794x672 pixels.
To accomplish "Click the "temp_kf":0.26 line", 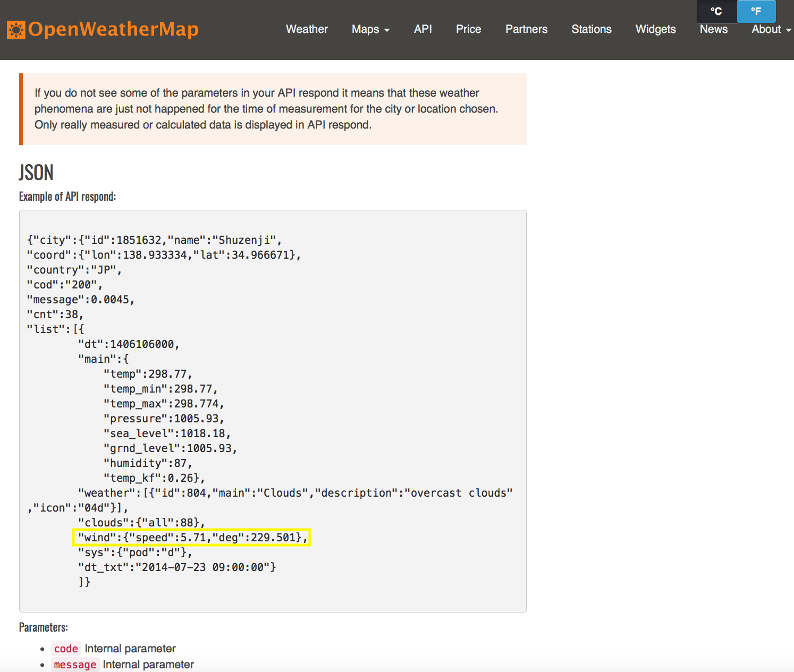I will [x=154, y=478].
